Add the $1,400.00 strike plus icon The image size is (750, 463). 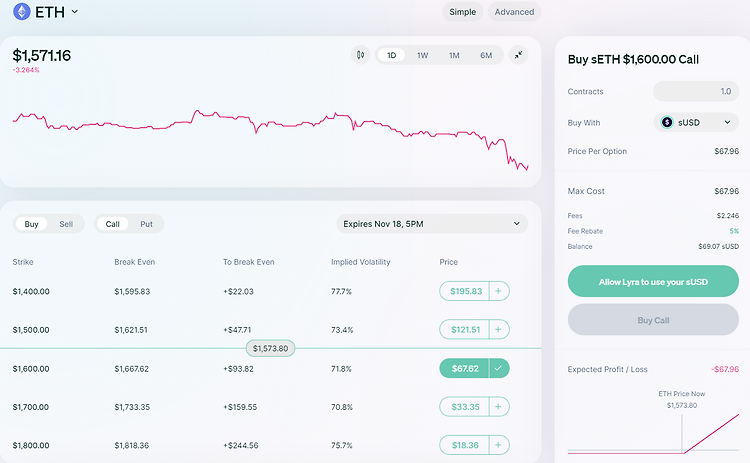click(x=498, y=291)
